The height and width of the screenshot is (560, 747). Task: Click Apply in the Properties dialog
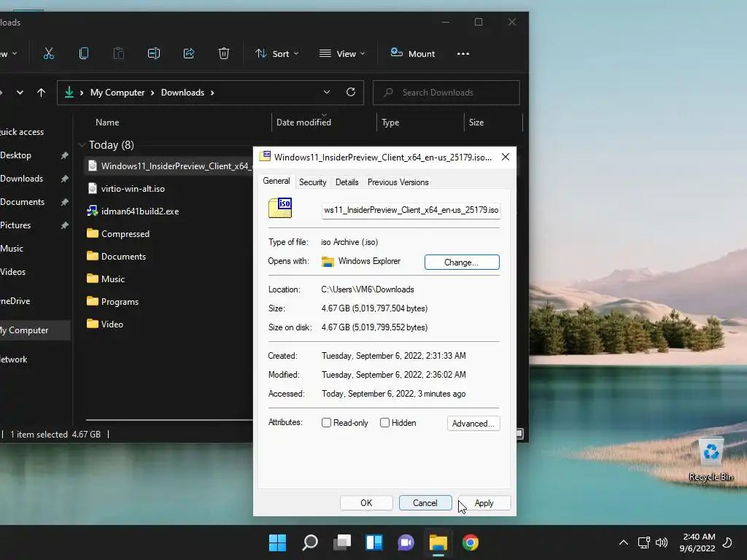pos(484,503)
